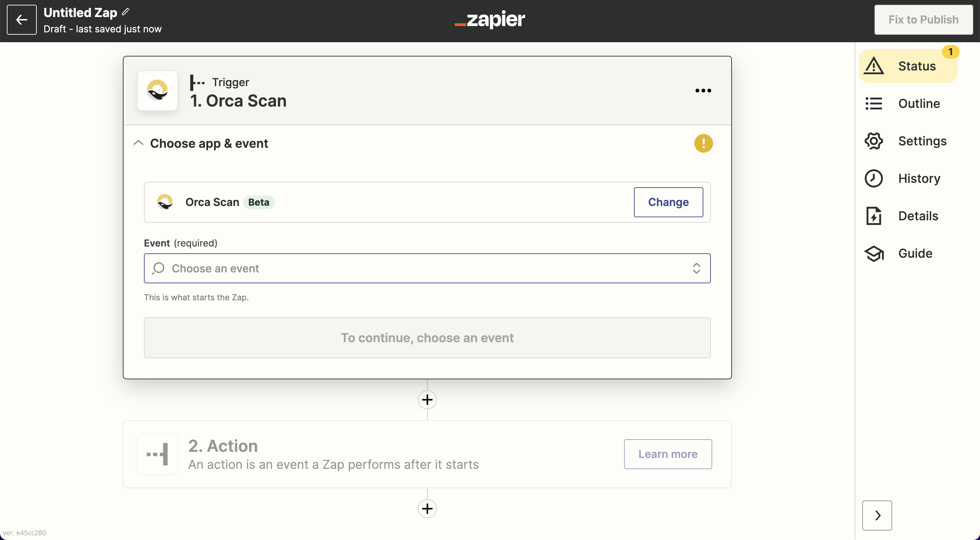Viewport: 980px width, 540px height.
Task: Click the History clock icon
Action: (873, 178)
